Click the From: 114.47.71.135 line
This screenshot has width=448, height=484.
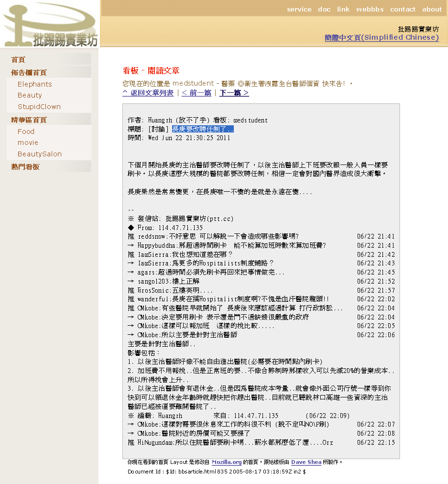[165, 228]
